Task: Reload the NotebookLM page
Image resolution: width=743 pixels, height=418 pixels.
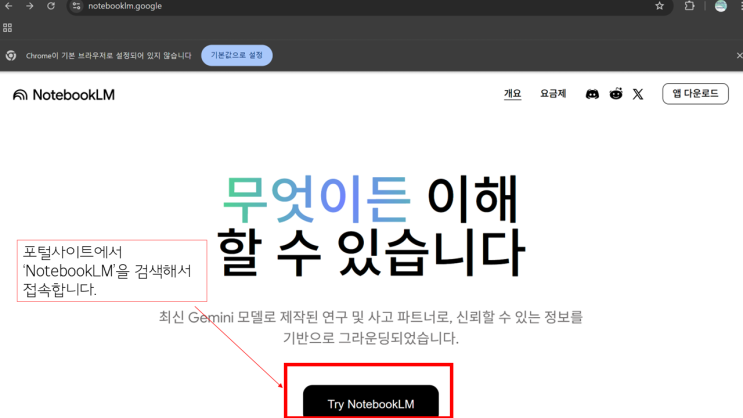Action: (x=51, y=6)
